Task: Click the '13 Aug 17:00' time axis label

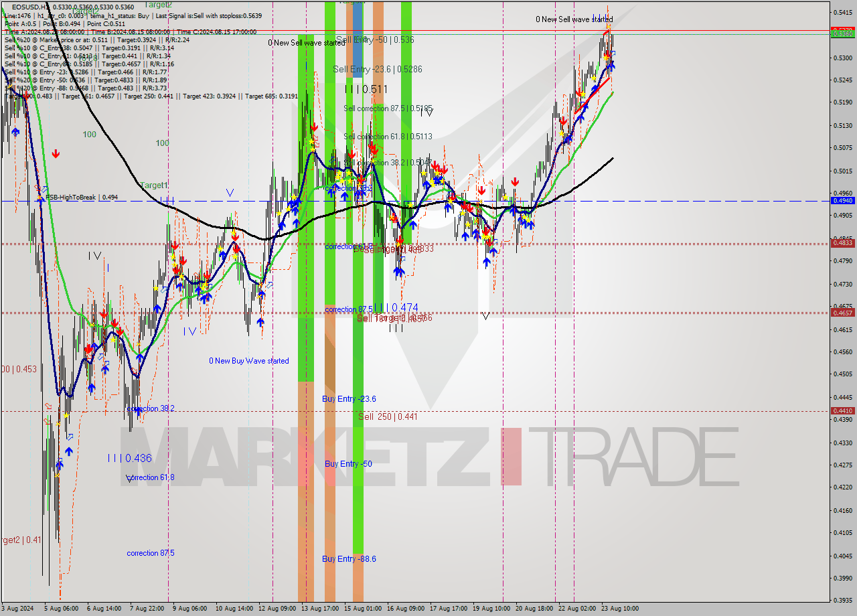Action: 321,609
